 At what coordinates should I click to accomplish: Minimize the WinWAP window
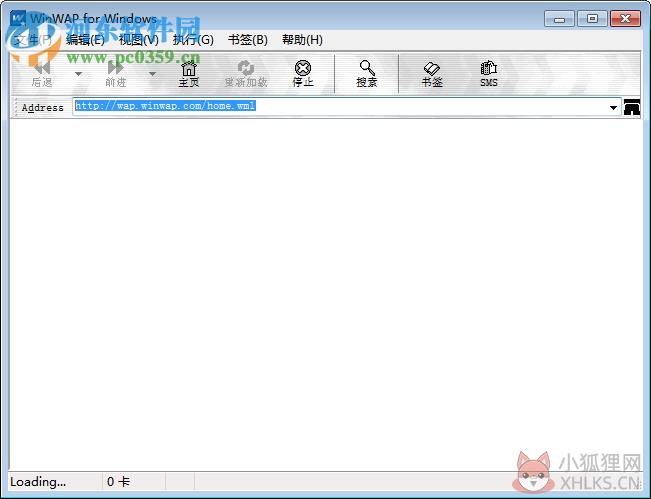click(x=559, y=19)
